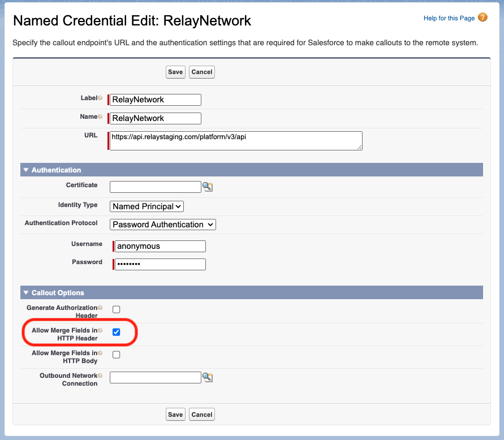Click the orange question mark beside Help for this Page

483,18
